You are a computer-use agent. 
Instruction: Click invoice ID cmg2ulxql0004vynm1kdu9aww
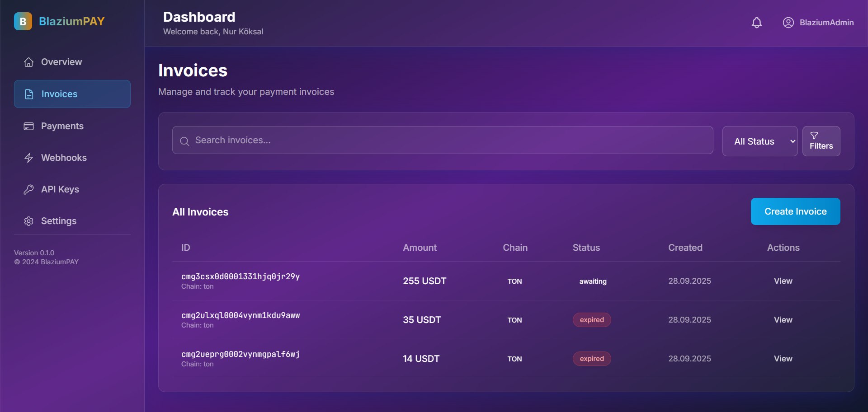pos(241,315)
